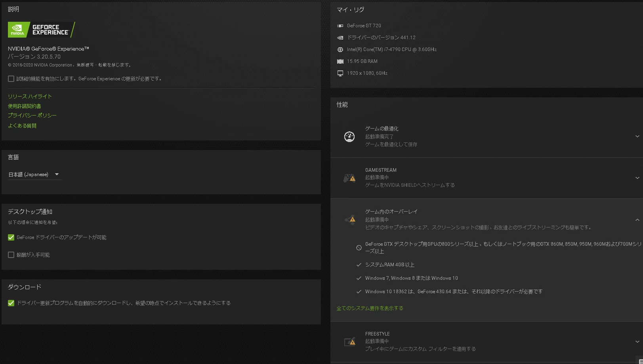Click the 説明 section heading
This screenshot has height=364, width=643.
coord(13,9)
